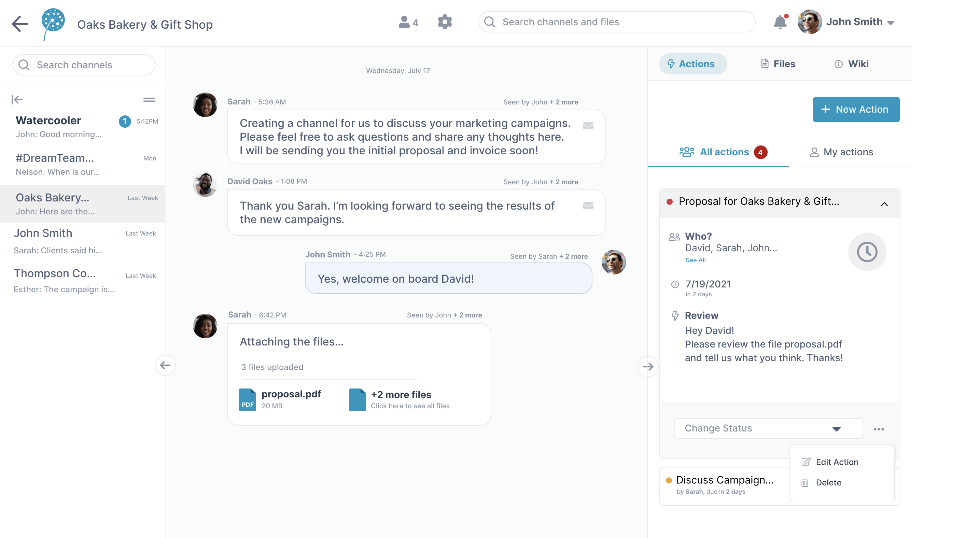Image resolution: width=980 pixels, height=538 pixels.
Task: Click the Search channels and files field
Action: 616,22
